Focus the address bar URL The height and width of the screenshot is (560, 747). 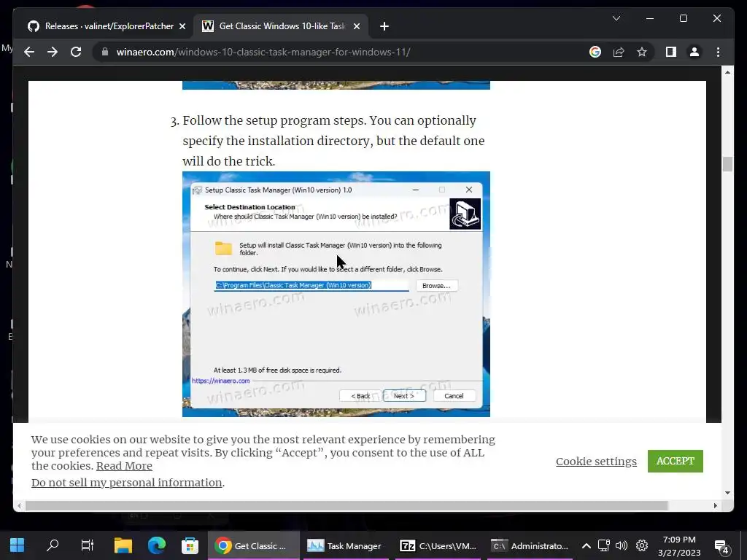click(263, 52)
